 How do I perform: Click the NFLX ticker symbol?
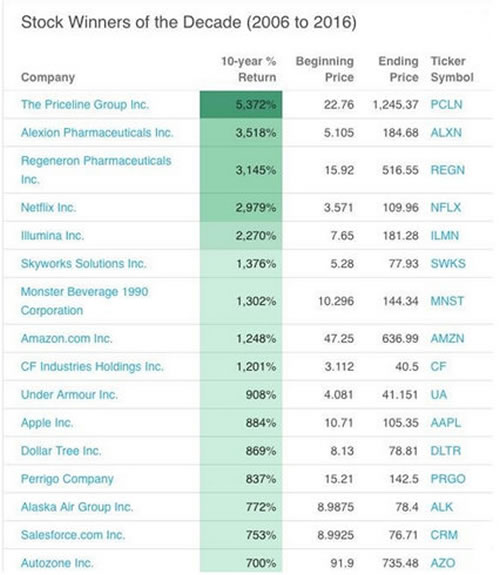click(445, 208)
